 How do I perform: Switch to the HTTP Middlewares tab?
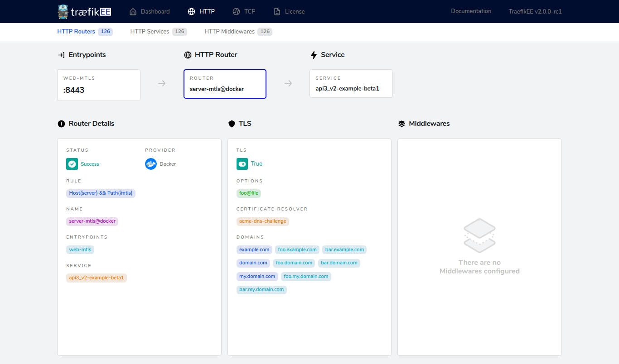click(230, 32)
